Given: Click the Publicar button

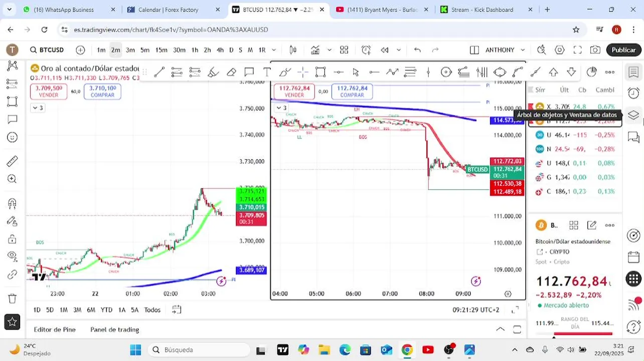Looking at the screenshot, I should [623, 50].
